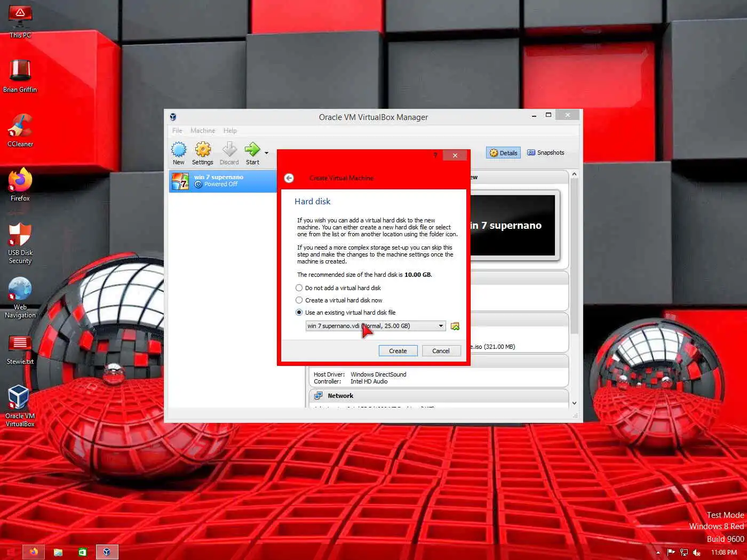Viewport: 747px width, 560px height.
Task: Open This PC desktop icon
Action: click(x=20, y=22)
